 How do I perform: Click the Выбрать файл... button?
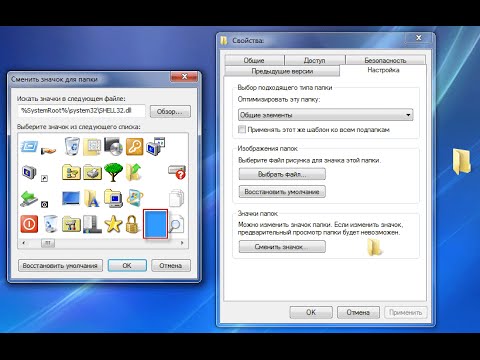pos(282,174)
